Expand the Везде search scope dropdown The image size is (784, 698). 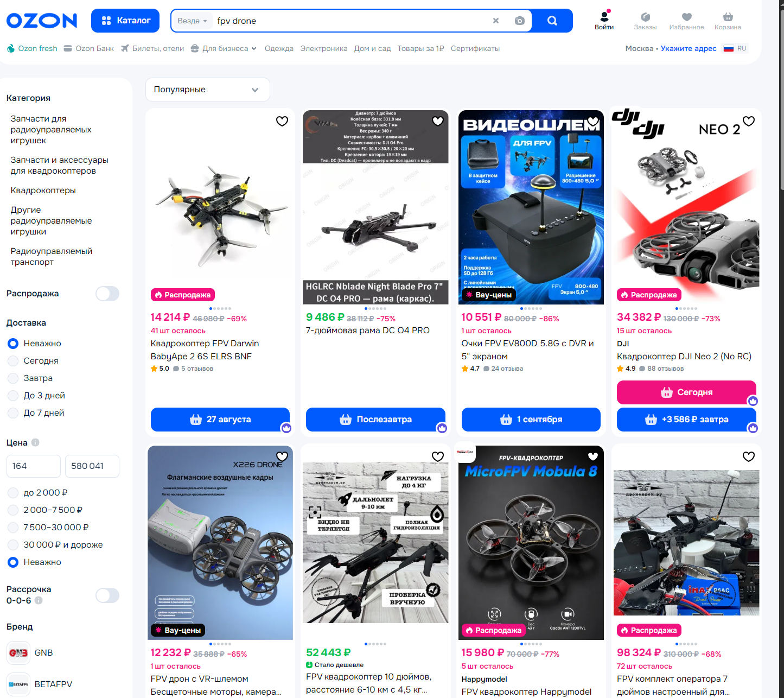[192, 21]
